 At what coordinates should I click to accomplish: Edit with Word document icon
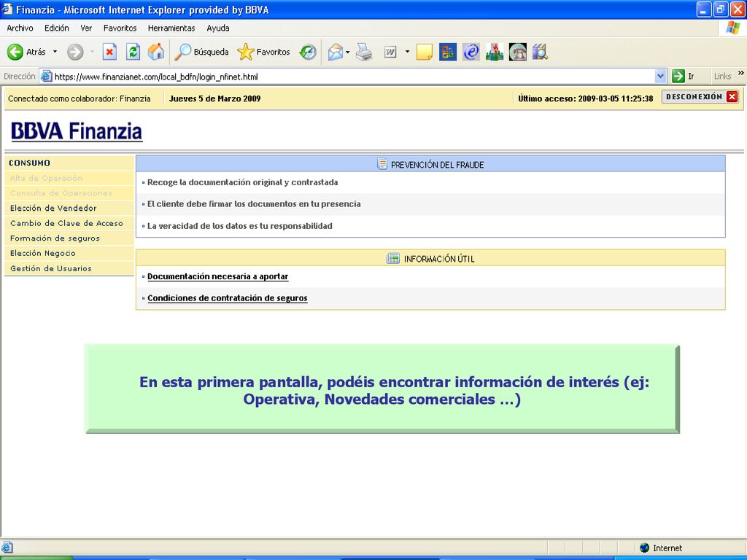(390, 52)
